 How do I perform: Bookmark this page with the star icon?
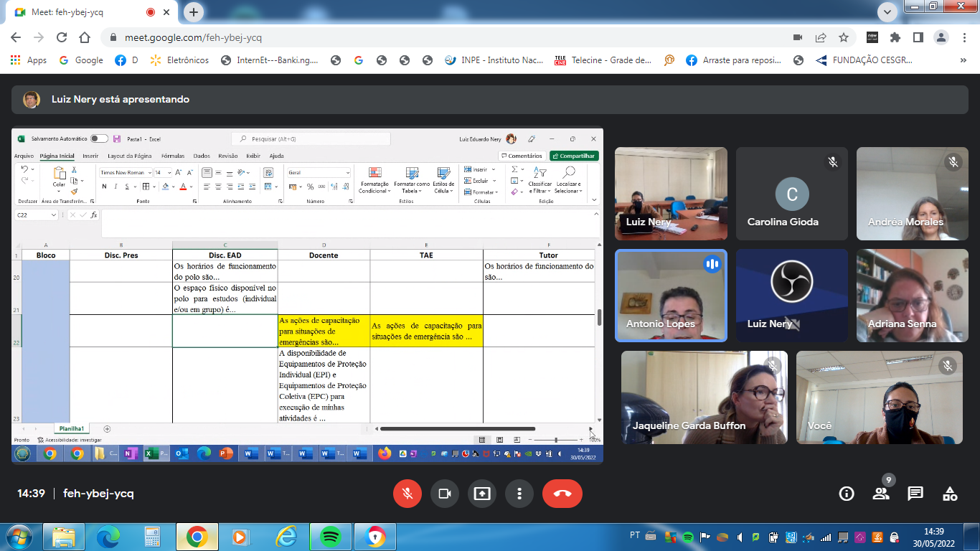click(844, 37)
